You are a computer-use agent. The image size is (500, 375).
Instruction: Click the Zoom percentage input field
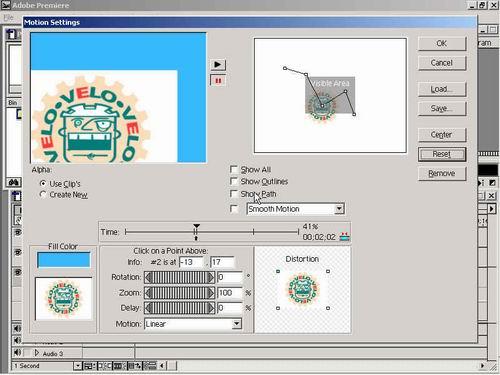[x=230, y=293]
